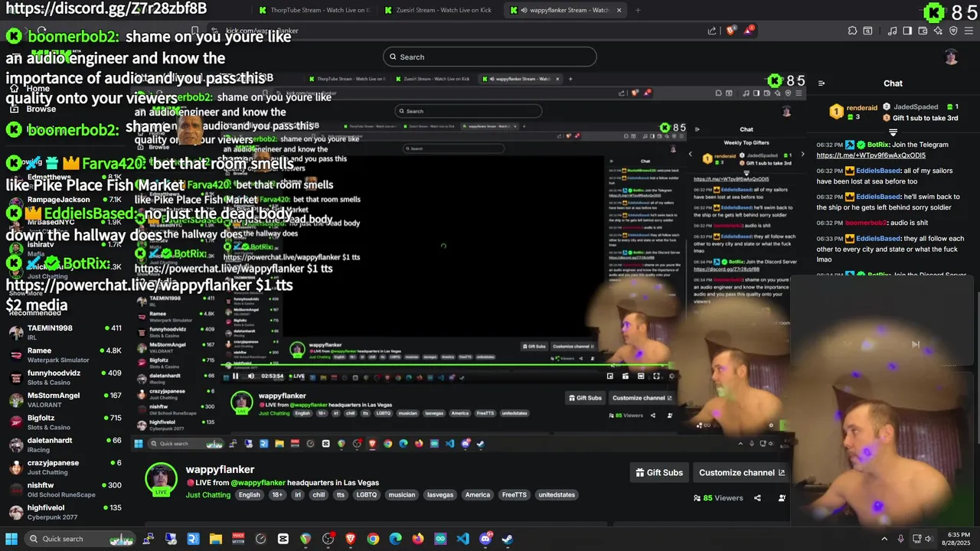
Task: Click the Windows Quick search box
Action: (x=81, y=539)
